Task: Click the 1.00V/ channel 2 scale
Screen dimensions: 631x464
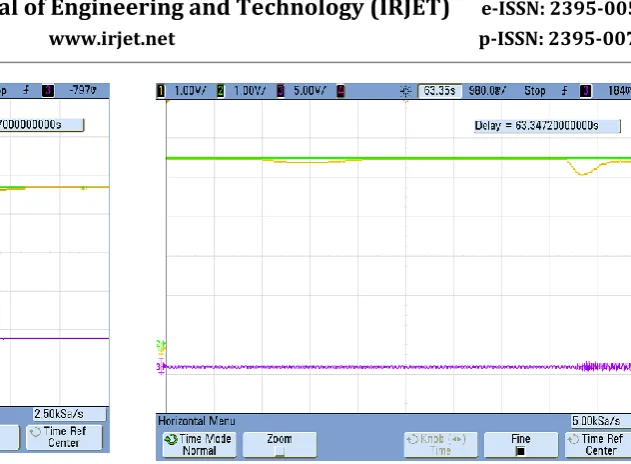Action: tap(250, 91)
